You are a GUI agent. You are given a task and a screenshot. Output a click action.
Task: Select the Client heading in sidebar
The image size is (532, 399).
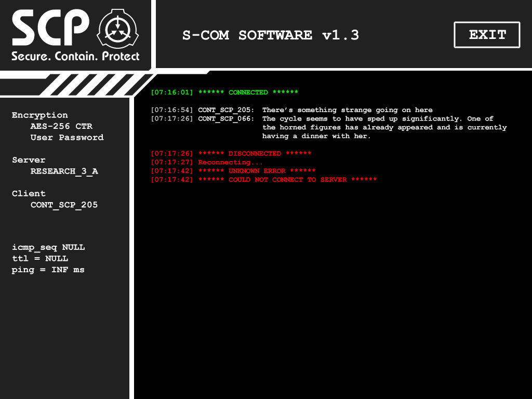[x=29, y=193]
